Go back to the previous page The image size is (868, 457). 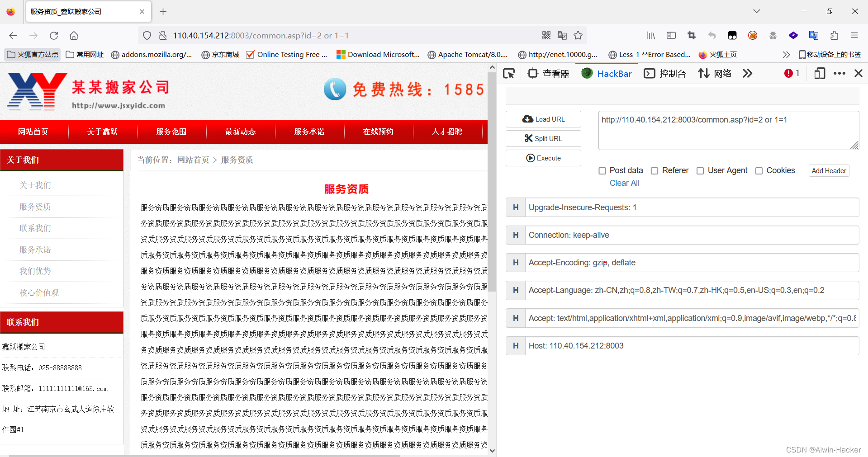[13, 35]
